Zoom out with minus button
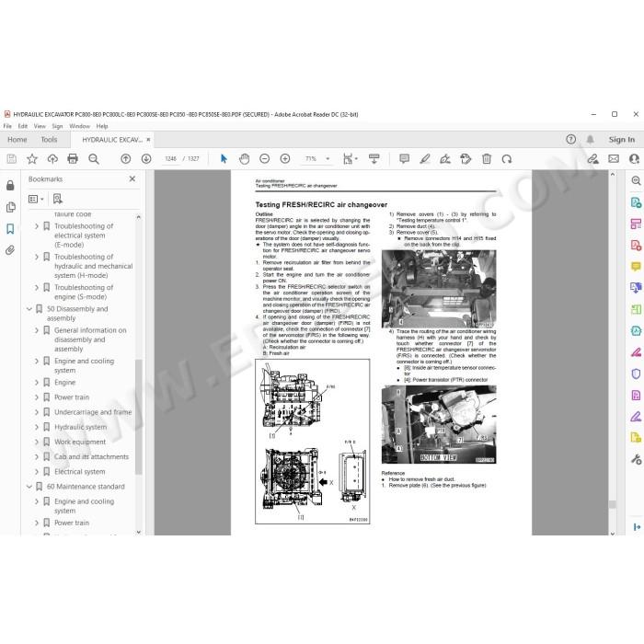The image size is (644, 644). point(265,158)
